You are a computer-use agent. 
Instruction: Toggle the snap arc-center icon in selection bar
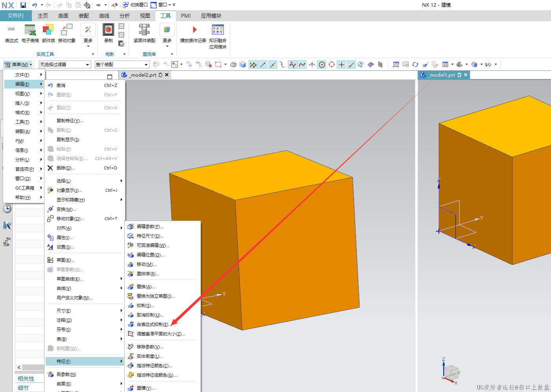tap(332, 64)
